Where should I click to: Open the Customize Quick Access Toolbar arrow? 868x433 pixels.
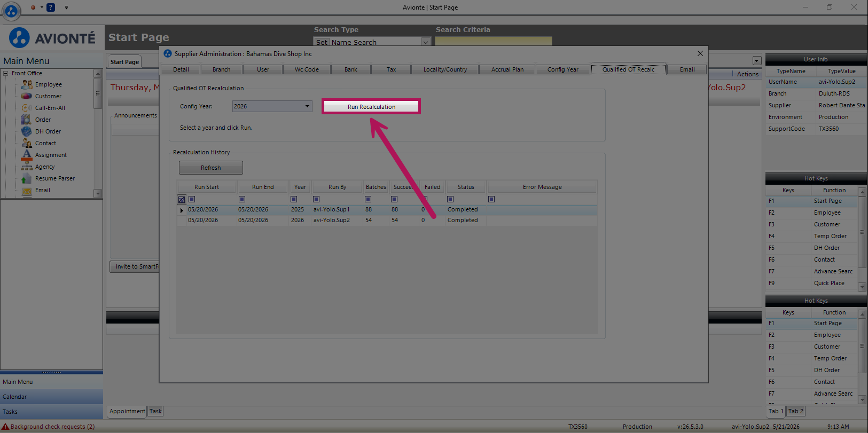pyautogui.click(x=66, y=7)
